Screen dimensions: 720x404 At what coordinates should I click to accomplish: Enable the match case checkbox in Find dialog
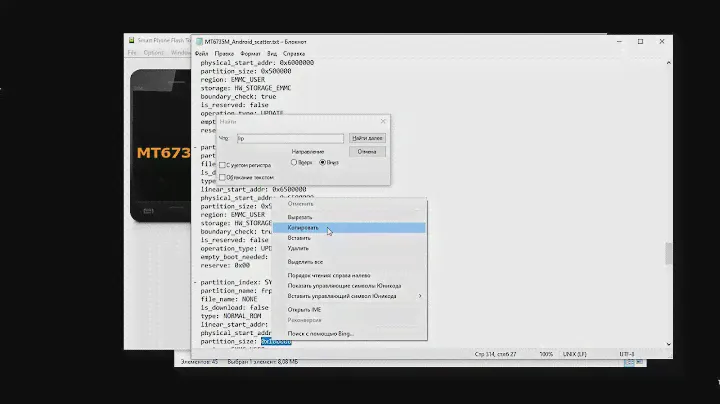[223, 165]
